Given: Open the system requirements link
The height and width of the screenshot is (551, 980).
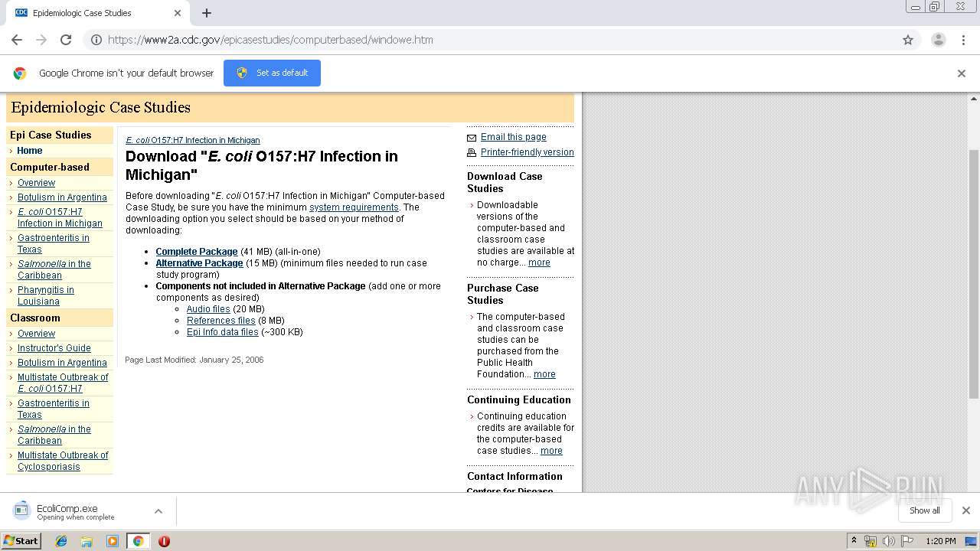Looking at the screenshot, I should pyautogui.click(x=354, y=207).
